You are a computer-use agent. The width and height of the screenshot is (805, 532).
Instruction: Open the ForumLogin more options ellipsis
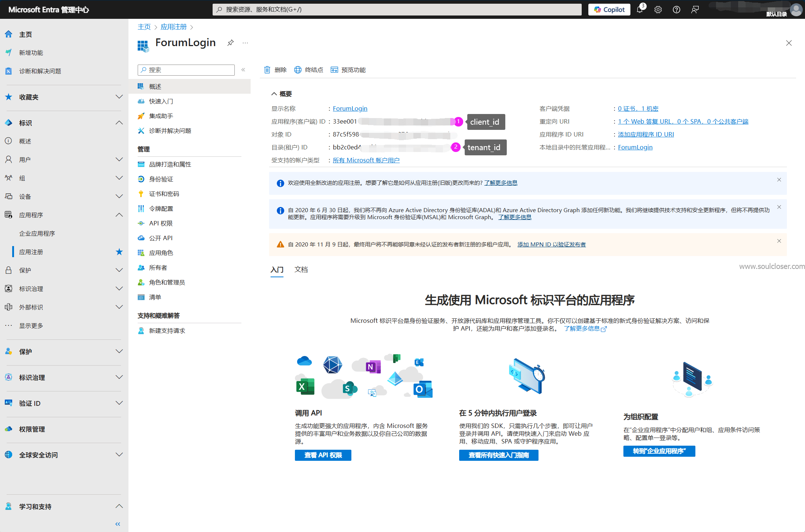245,43
